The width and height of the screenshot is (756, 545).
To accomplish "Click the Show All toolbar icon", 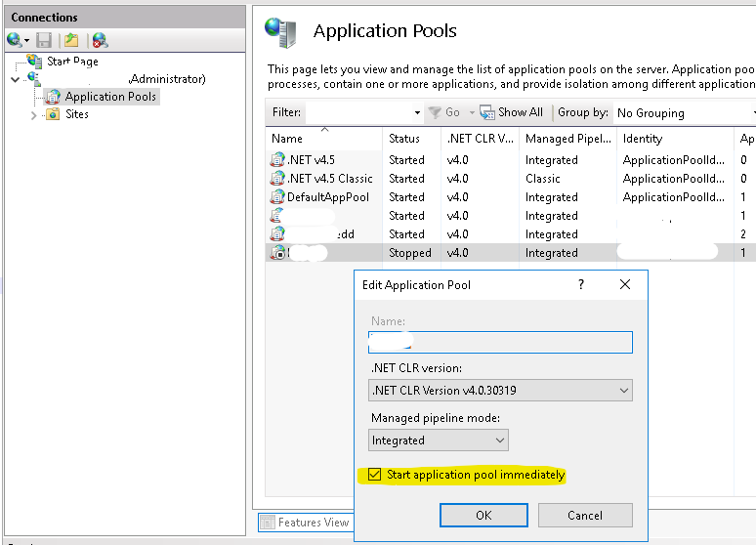I will [x=487, y=112].
